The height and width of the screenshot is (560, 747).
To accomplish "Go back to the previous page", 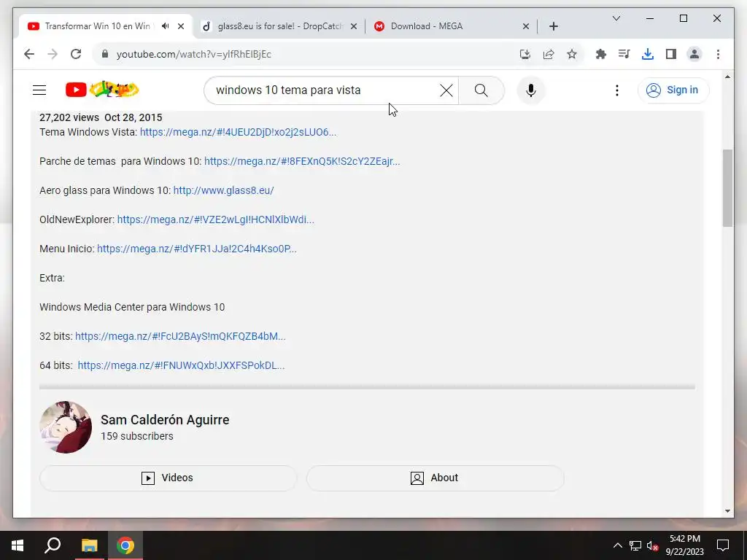I will pos(29,54).
